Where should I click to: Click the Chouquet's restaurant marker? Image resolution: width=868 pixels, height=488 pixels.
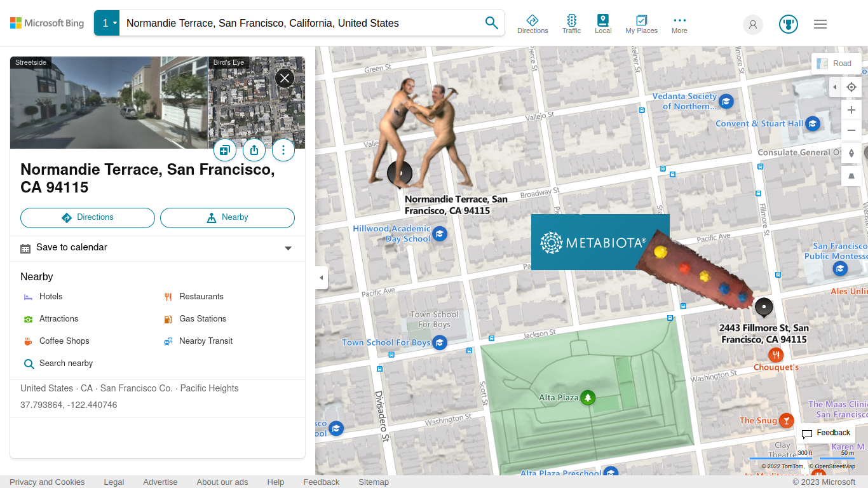(x=775, y=355)
